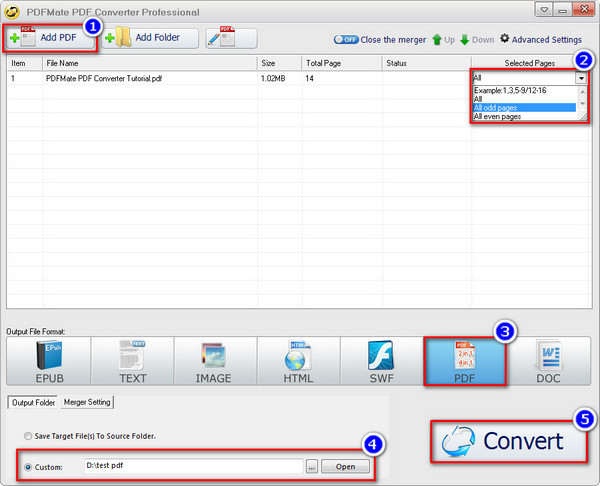Viewport: 600px width, 486px height.
Task: Move the file Down in the list
Action: point(477,39)
